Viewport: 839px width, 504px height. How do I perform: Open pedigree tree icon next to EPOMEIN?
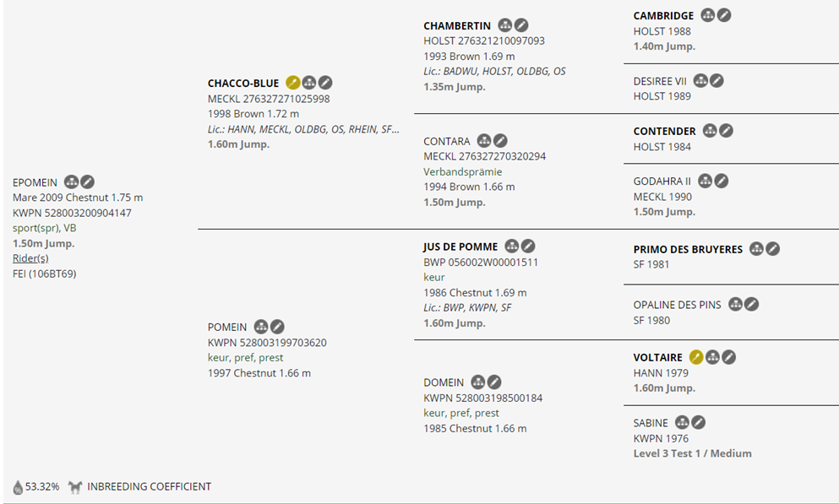click(x=71, y=182)
